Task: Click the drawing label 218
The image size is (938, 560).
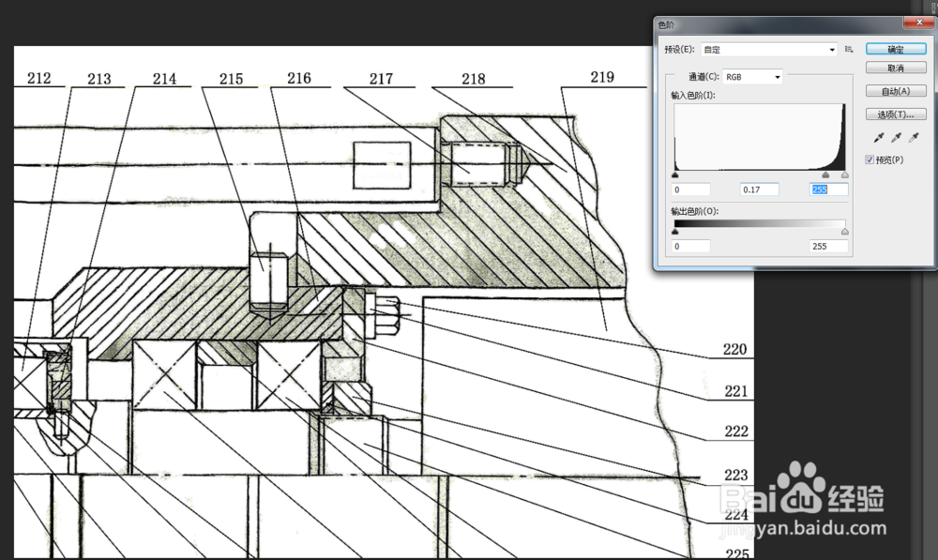Action: [473, 79]
